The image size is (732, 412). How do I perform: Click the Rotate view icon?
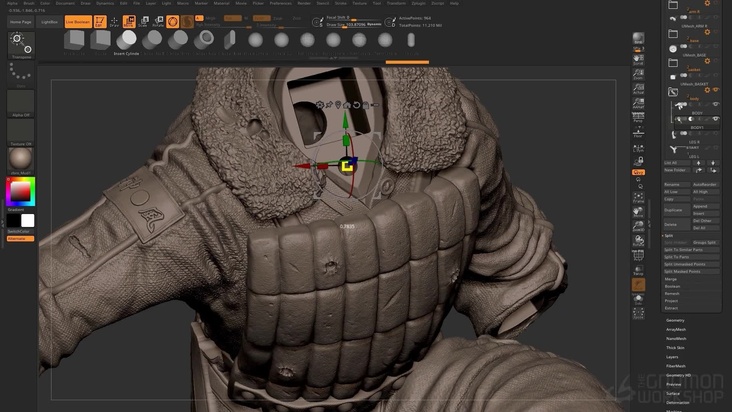pyautogui.click(x=638, y=241)
